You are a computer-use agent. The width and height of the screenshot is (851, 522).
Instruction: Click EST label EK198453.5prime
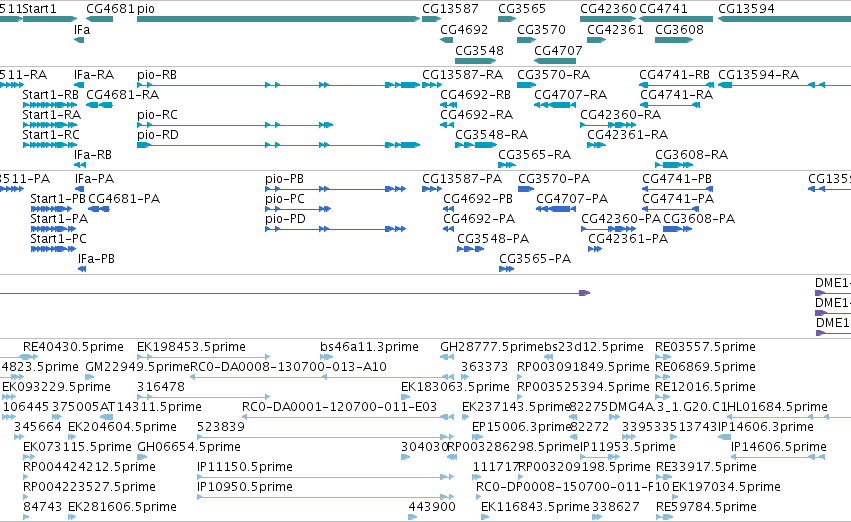point(192,347)
